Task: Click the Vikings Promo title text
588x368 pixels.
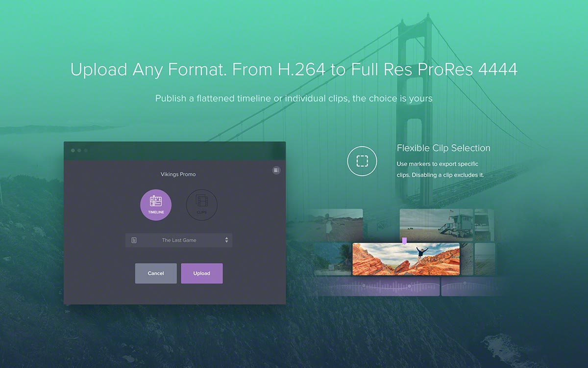Action: point(178,174)
